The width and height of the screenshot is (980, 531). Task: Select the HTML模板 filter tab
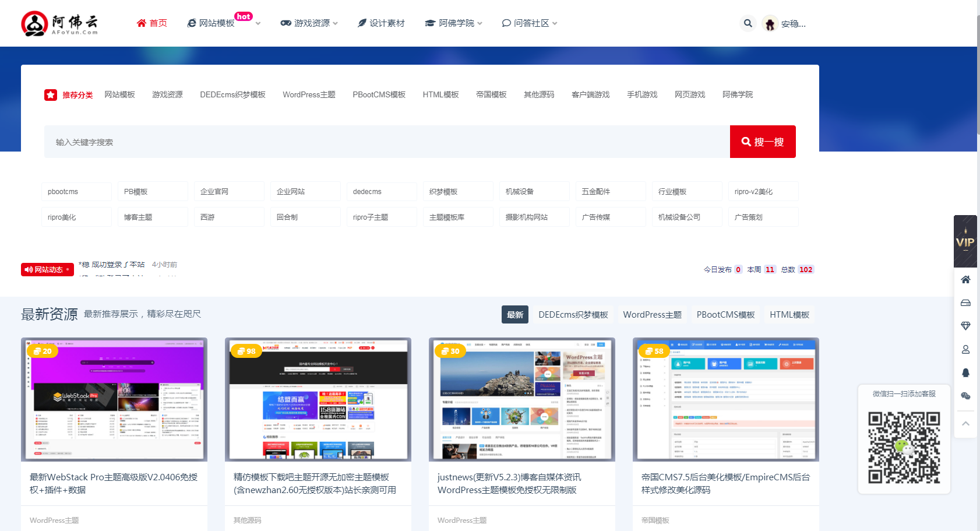(x=789, y=314)
